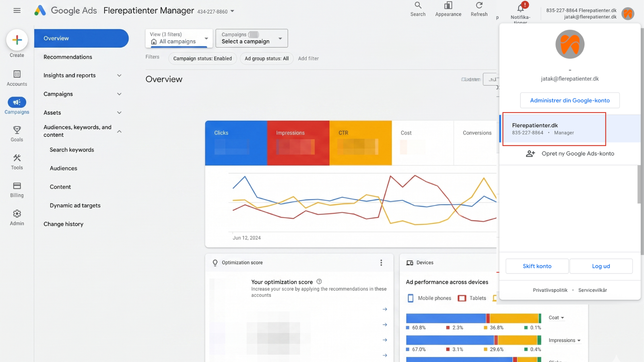Click Add filter

[308, 58]
